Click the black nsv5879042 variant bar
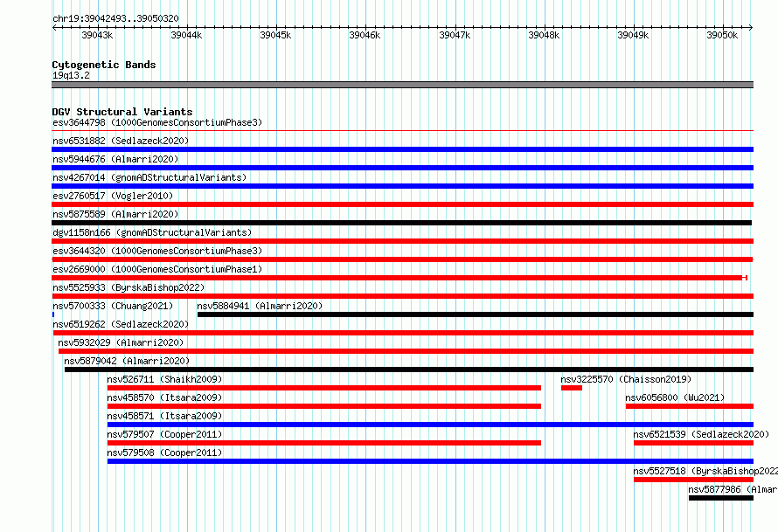This screenshot has width=778, height=532. (409, 370)
